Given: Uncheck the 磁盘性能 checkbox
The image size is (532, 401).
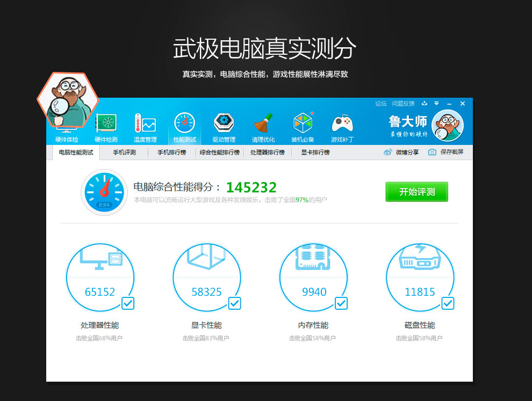Looking at the screenshot, I should [x=448, y=303].
